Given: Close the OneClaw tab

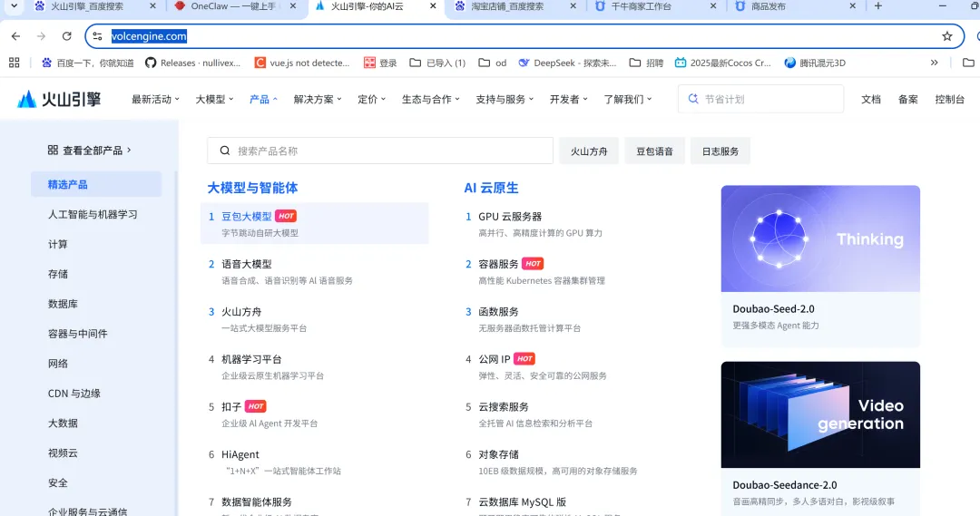Looking at the screenshot, I should (292, 6).
